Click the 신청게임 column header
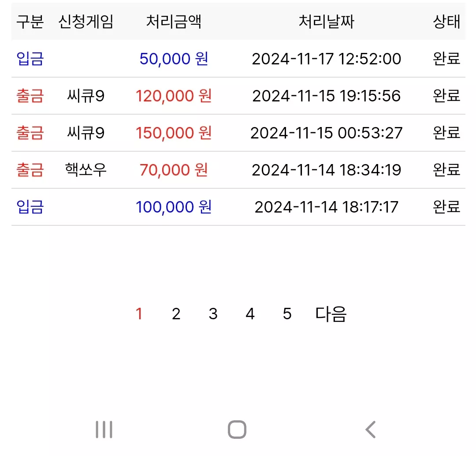 (x=86, y=22)
